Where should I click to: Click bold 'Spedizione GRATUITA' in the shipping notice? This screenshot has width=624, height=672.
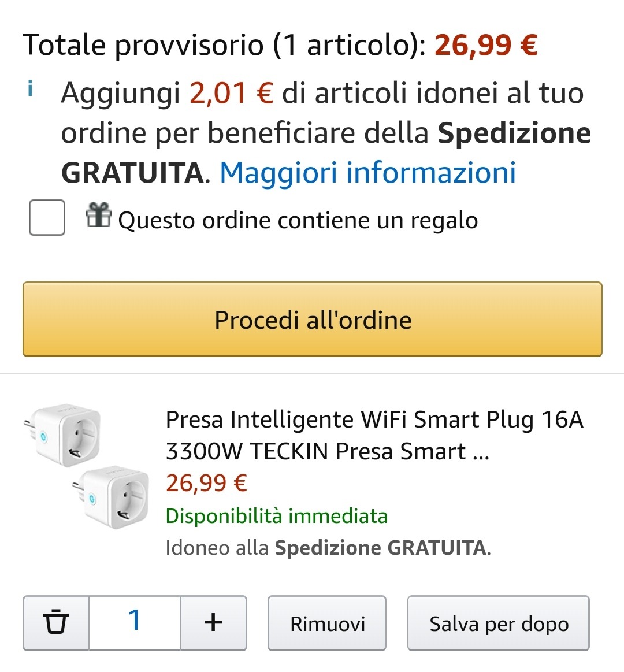click(x=514, y=133)
